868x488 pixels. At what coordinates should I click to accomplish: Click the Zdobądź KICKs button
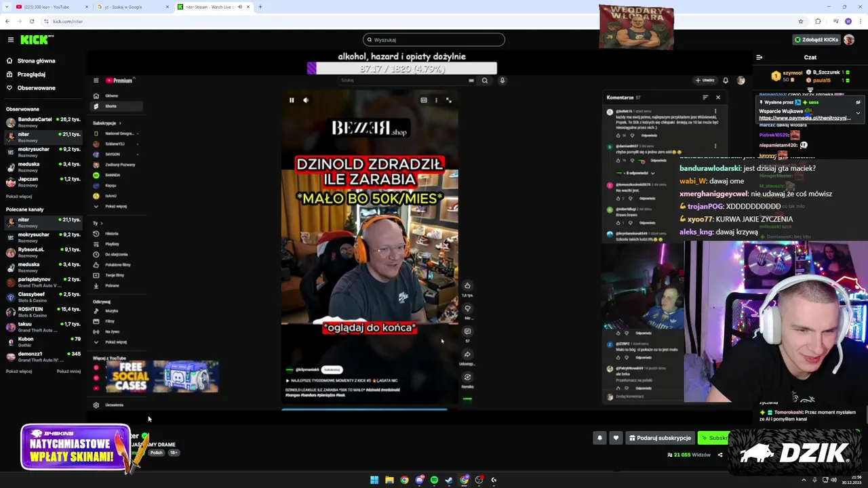pyautogui.click(x=816, y=40)
